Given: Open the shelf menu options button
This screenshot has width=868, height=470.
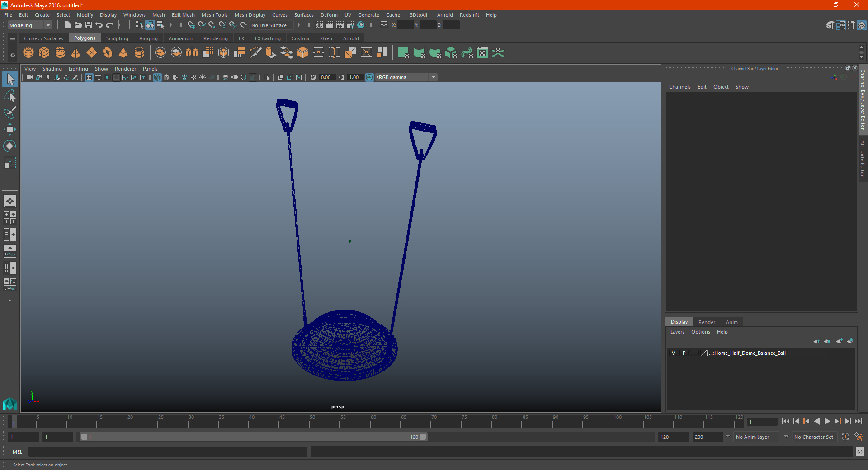Looking at the screenshot, I should point(13,39).
